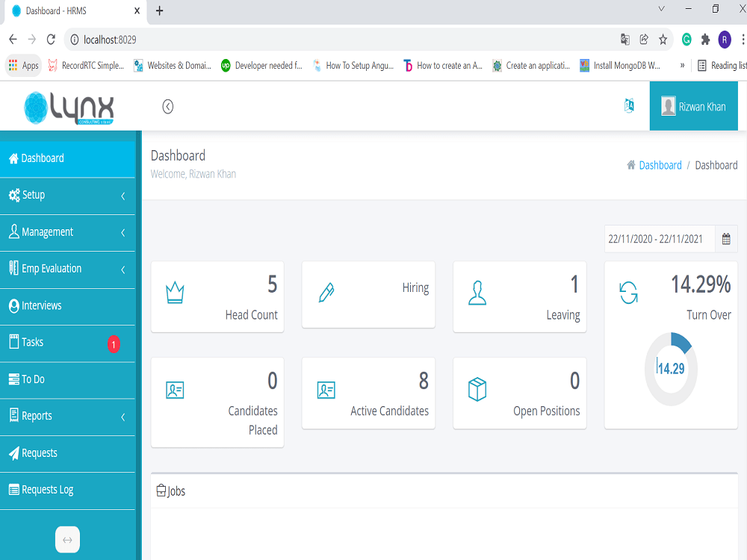Open the Dashboard sidebar item
747x560 pixels.
(x=68, y=158)
